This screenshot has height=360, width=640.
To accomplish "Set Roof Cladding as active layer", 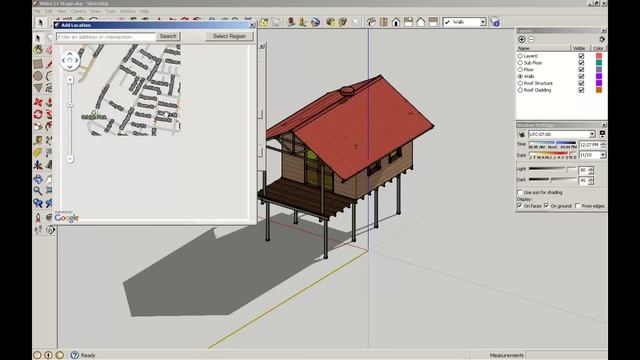I will pyautogui.click(x=520, y=90).
